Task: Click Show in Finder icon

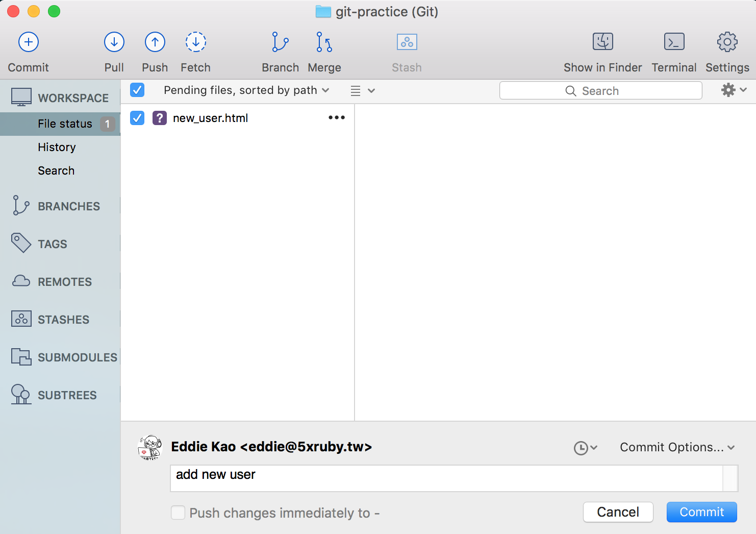Action: click(x=602, y=42)
